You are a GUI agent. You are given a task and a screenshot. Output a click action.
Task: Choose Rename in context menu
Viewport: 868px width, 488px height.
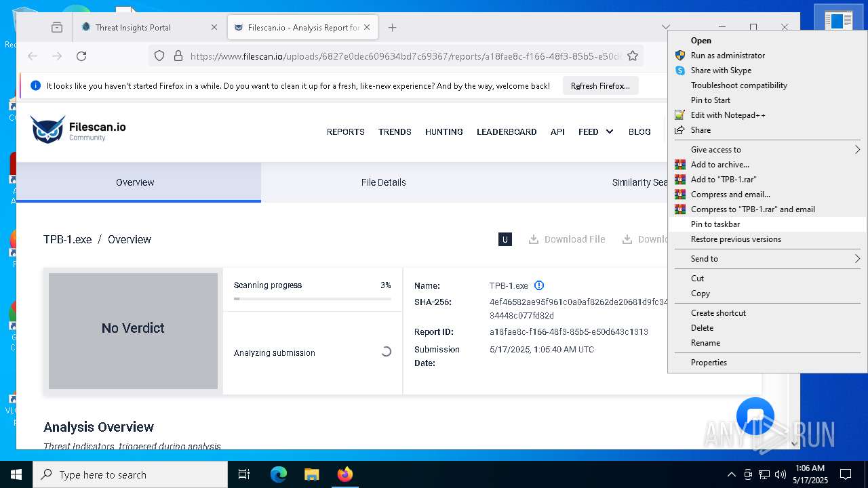pyautogui.click(x=768, y=343)
